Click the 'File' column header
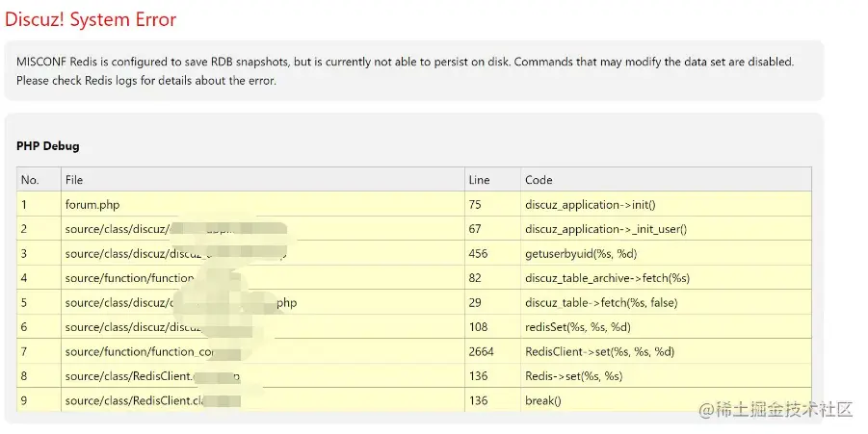 tap(263, 180)
